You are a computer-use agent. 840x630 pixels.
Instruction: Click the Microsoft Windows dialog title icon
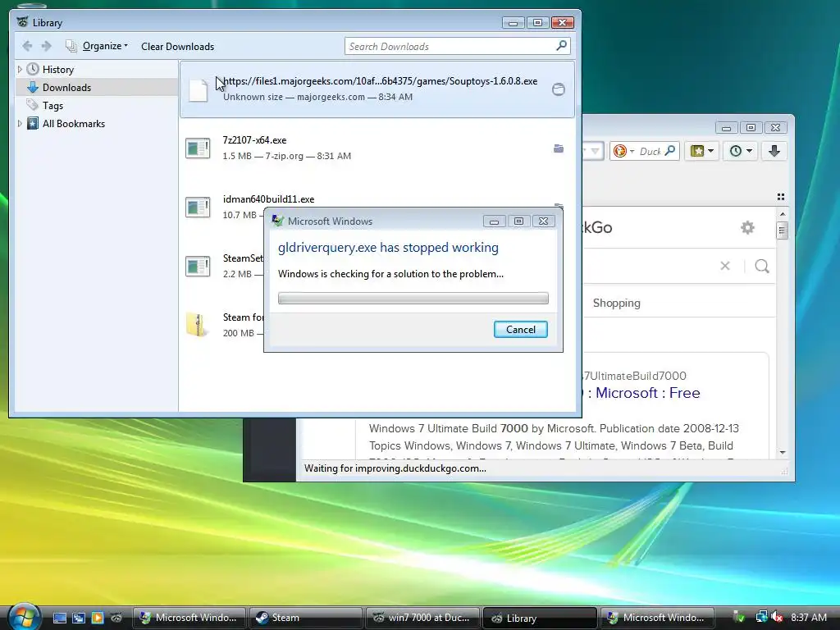point(277,221)
